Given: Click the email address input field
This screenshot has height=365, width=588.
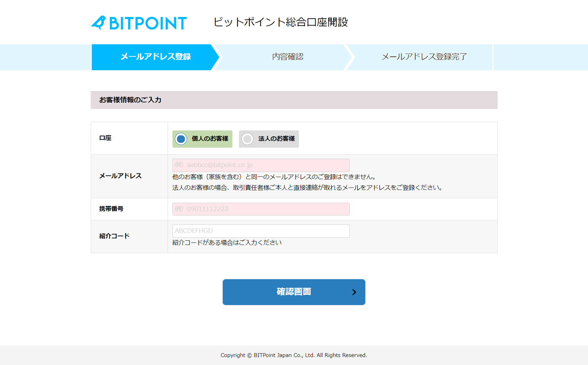Looking at the screenshot, I should pos(260,165).
